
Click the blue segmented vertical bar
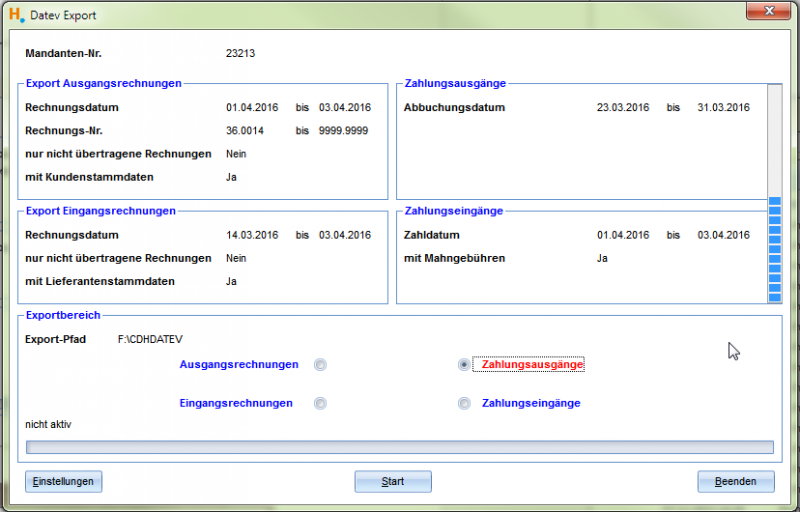[774, 249]
